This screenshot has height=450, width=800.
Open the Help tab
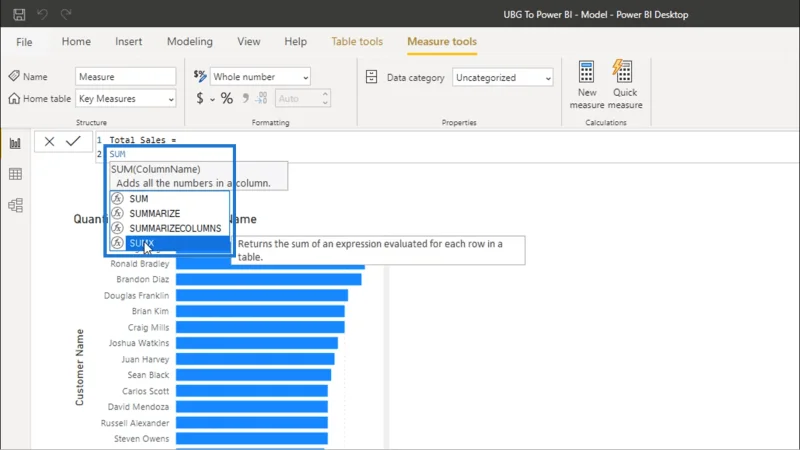(x=295, y=41)
